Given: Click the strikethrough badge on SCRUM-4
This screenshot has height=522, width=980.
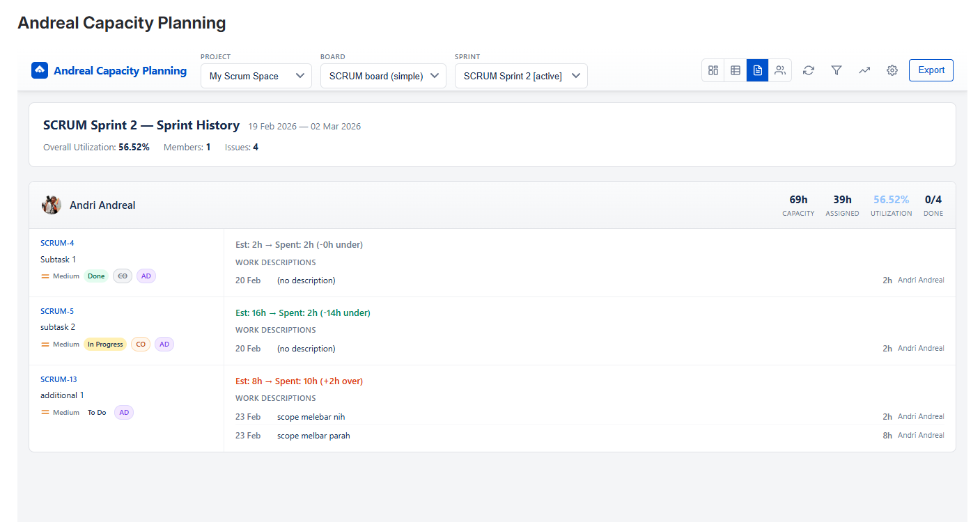Looking at the screenshot, I should [x=122, y=276].
